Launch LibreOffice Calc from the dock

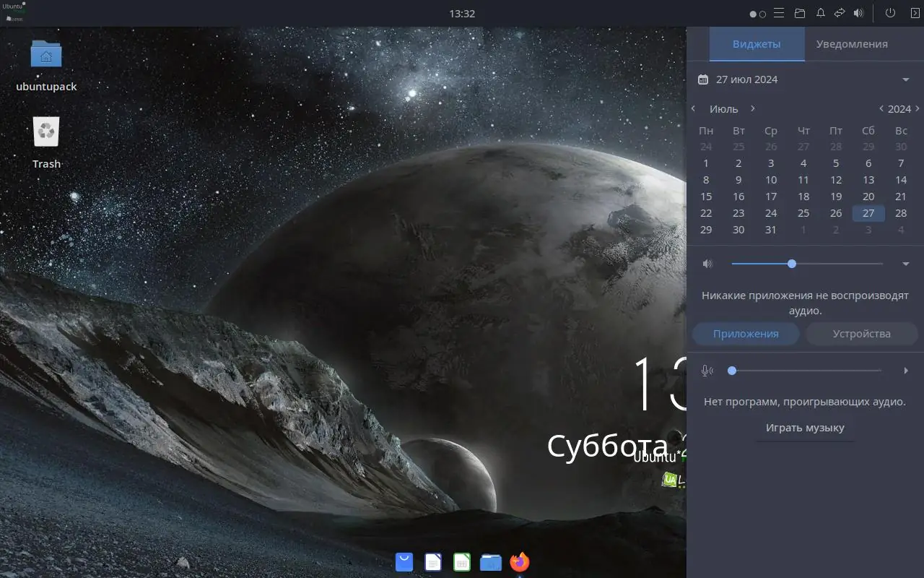pyautogui.click(x=462, y=561)
